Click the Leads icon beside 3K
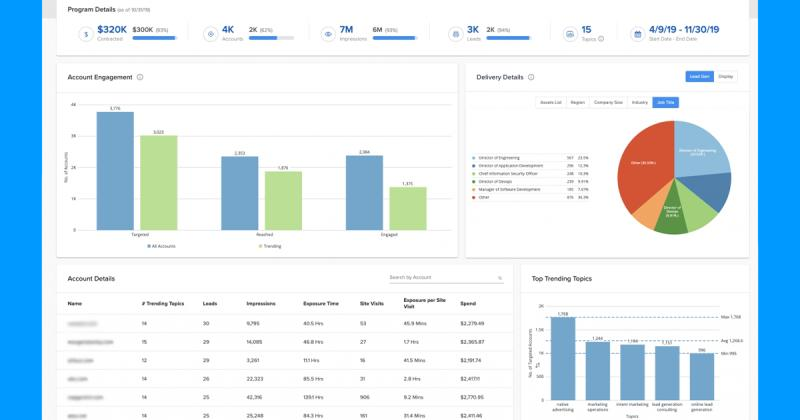This screenshot has height=420, width=800. pos(455,34)
